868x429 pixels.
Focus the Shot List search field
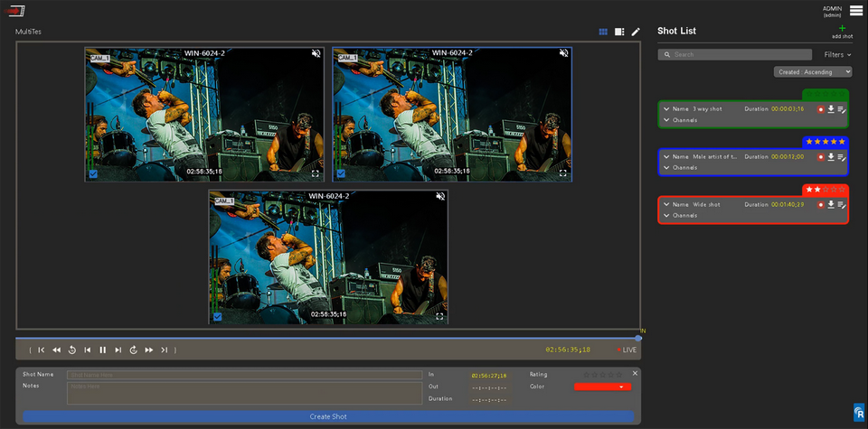pos(734,55)
